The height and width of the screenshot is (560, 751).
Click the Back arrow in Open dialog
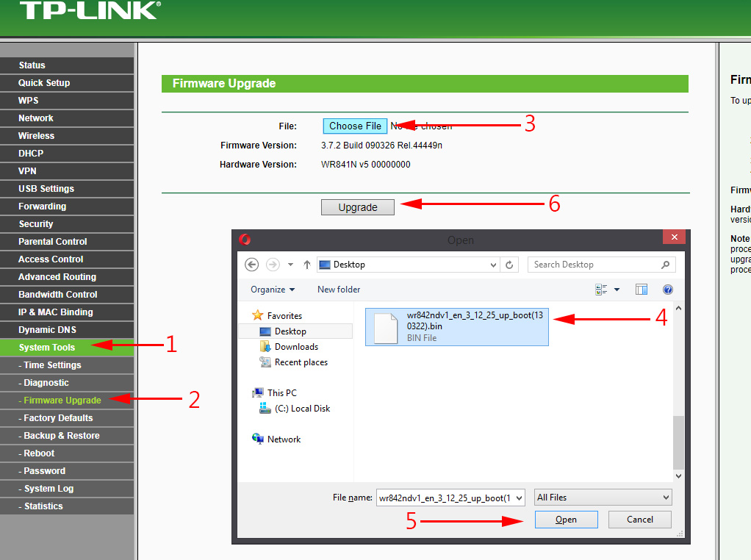[251, 265]
